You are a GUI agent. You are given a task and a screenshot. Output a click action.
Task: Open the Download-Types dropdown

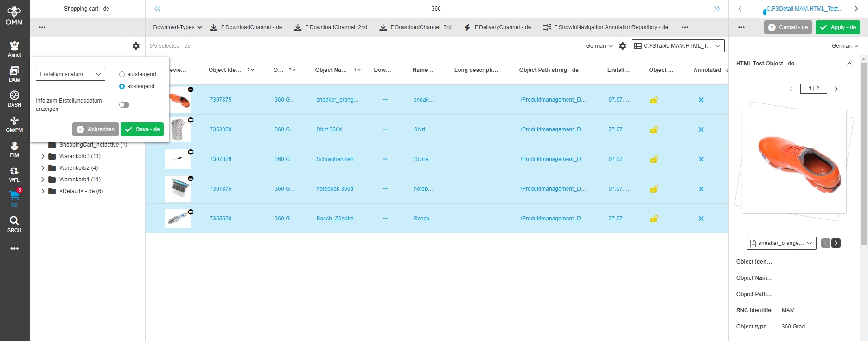[178, 27]
